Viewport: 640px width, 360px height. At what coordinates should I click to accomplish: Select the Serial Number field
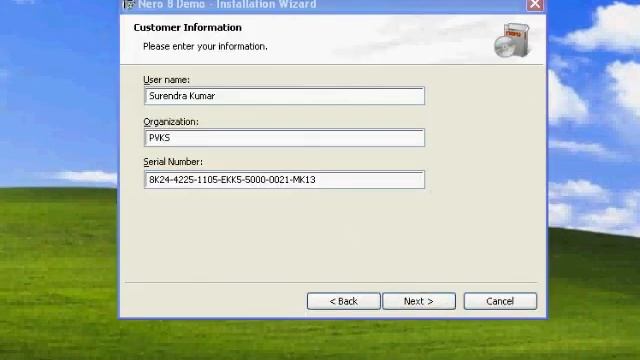pyautogui.click(x=284, y=180)
